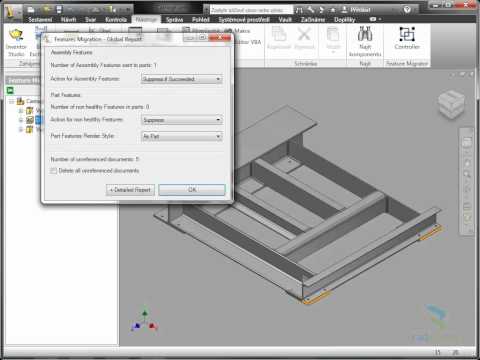Switch to the Vault ribbon tab

285,20
